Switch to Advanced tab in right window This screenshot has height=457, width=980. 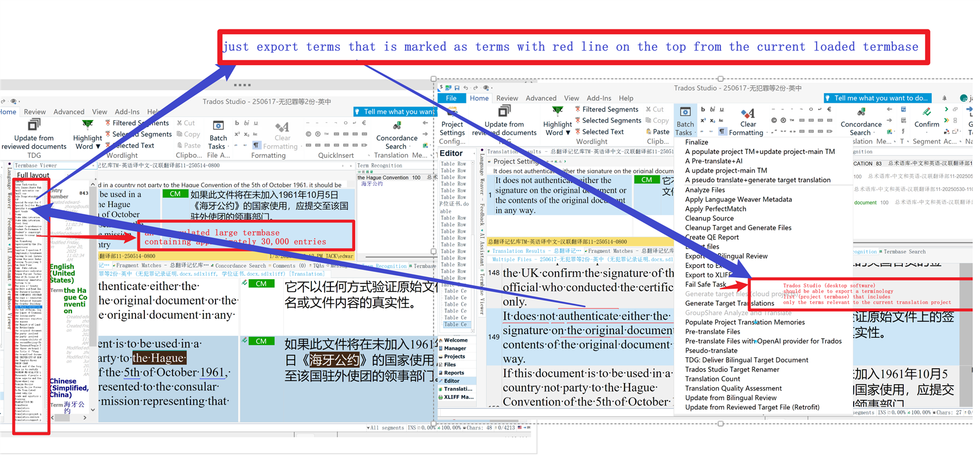541,98
